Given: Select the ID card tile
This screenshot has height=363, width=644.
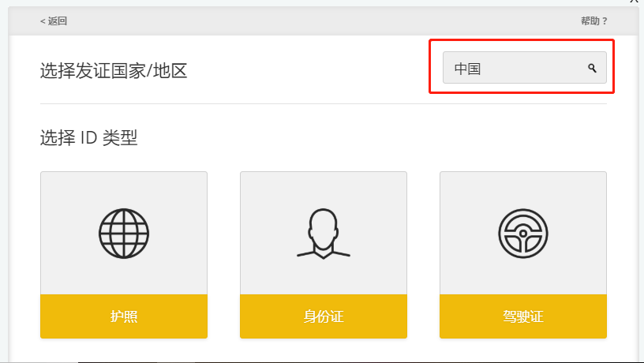Looking at the screenshot, I should coord(324,316).
